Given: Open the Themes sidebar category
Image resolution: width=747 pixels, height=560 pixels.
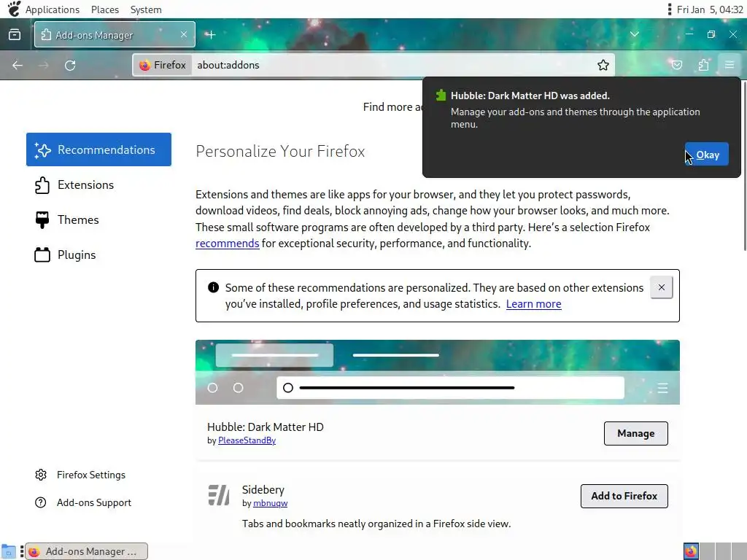Looking at the screenshot, I should (x=98, y=219).
